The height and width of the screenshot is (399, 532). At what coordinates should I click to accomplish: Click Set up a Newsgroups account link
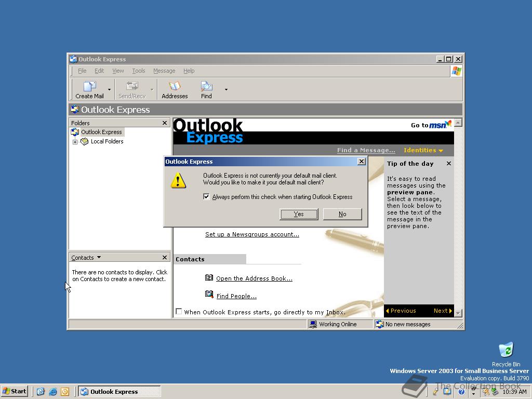tap(252, 234)
